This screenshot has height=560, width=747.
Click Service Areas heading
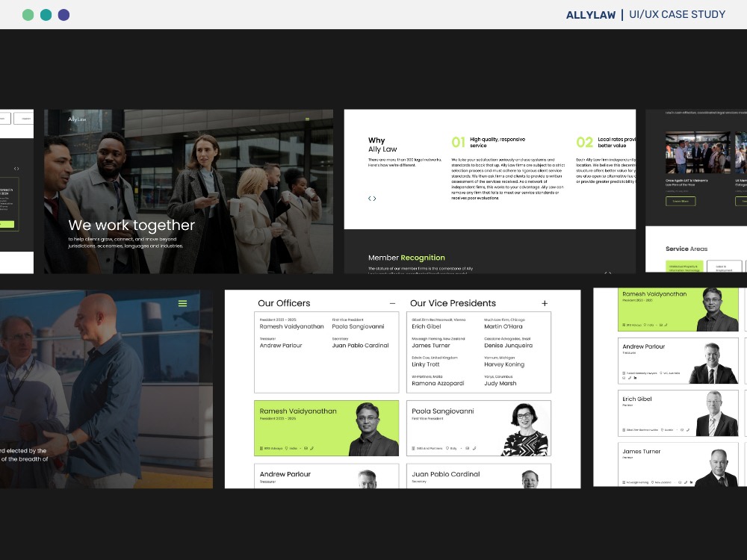(686, 249)
